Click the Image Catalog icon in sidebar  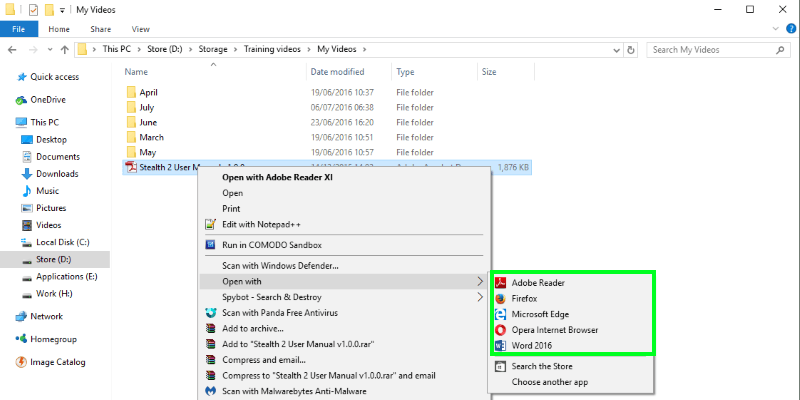click(x=21, y=362)
